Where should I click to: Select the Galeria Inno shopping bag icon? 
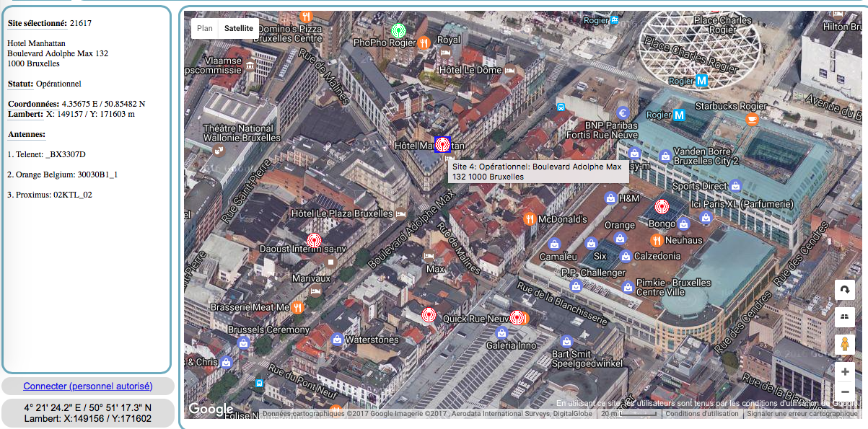(x=501, y=332)
